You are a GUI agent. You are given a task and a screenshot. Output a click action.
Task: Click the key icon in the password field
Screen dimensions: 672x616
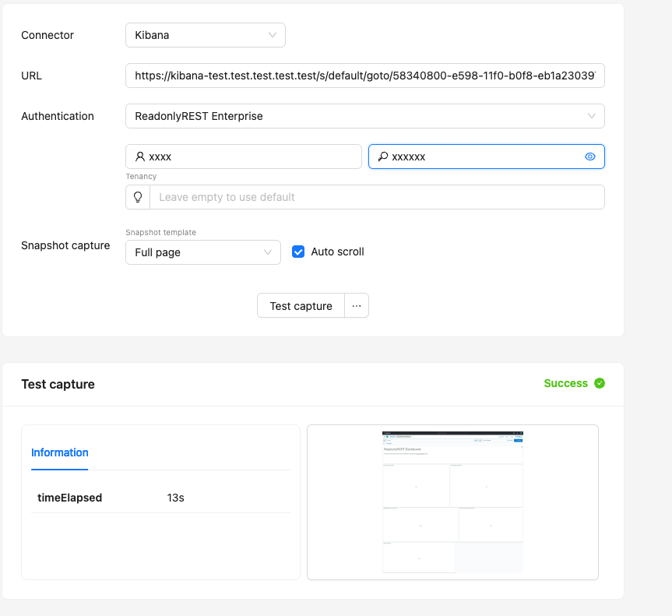click(382, 157)
